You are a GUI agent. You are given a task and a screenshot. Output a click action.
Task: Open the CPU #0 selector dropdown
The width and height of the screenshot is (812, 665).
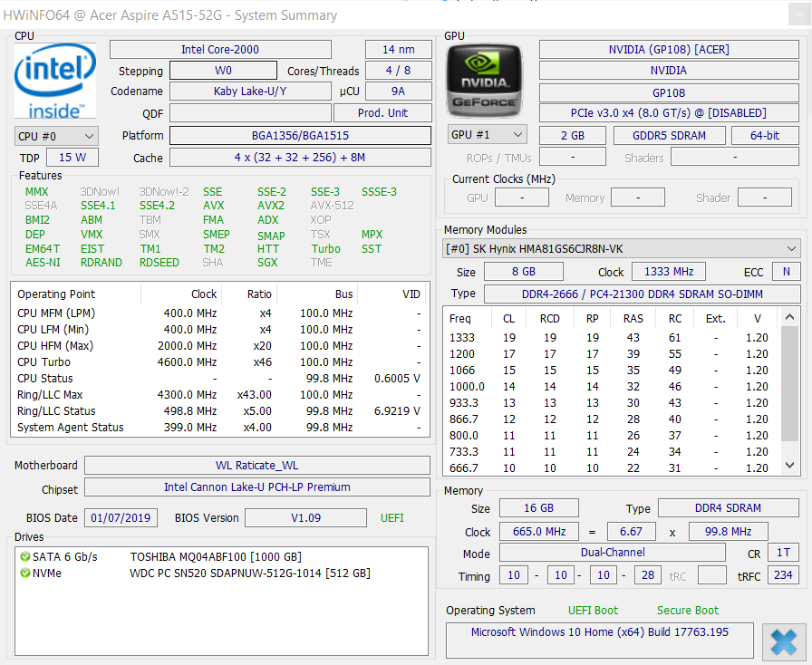56,136
